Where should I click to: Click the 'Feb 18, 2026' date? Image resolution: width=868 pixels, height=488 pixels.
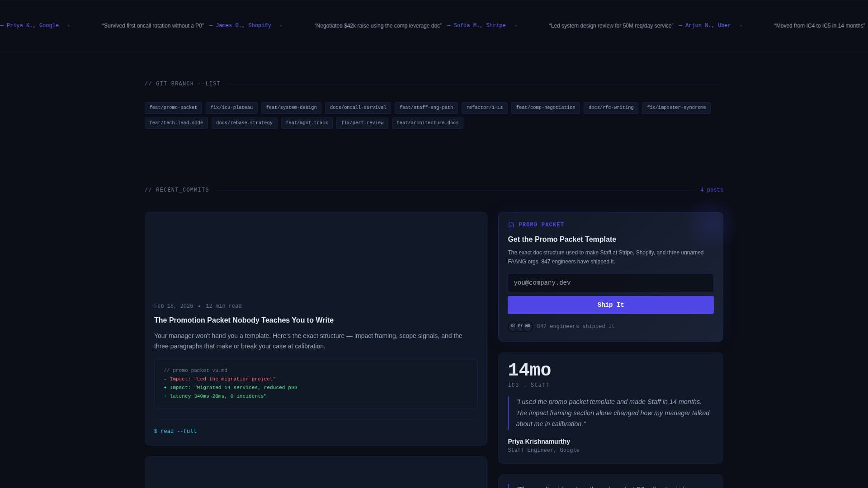[x=174, y=306]
